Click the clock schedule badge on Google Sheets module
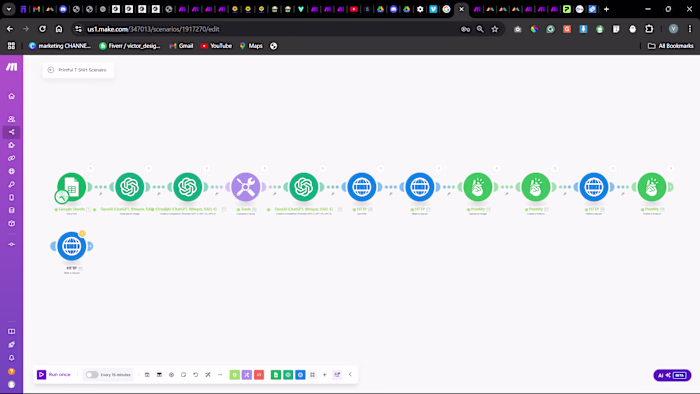 coord(62,196)
